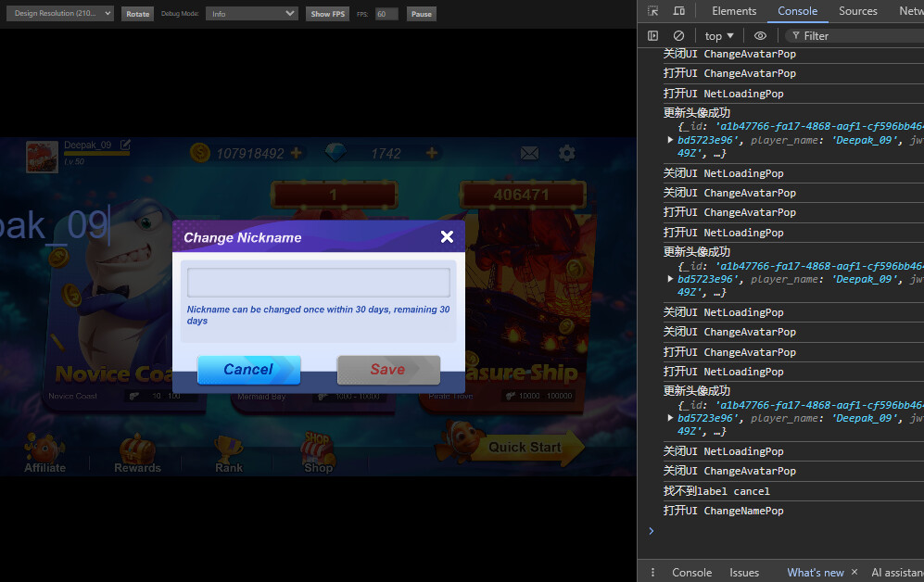Expand third logged object with player_name Deepak_09
The height and width of the screenshot is (582, 924).
coord(670,418)
